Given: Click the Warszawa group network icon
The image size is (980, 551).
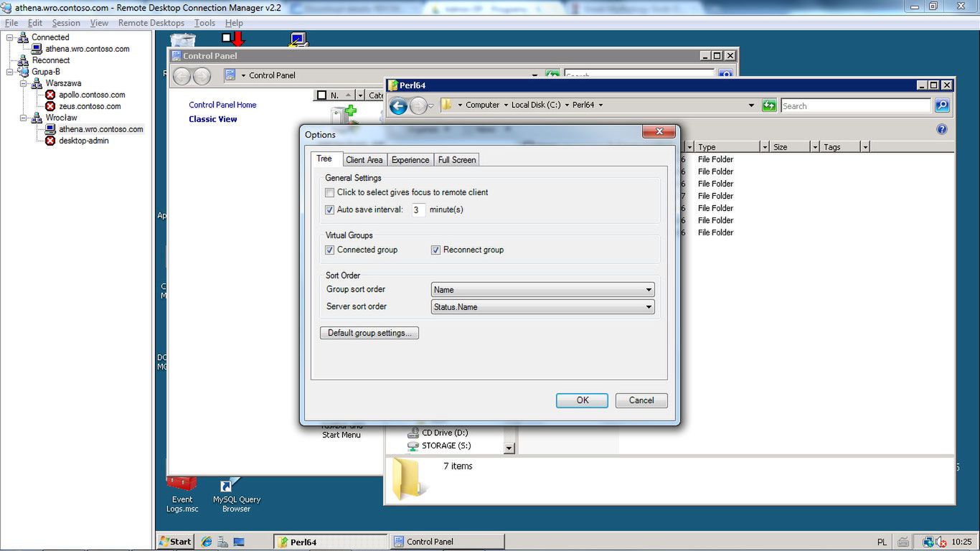Looking at the screenshot, I should click(x=37, y=83).
